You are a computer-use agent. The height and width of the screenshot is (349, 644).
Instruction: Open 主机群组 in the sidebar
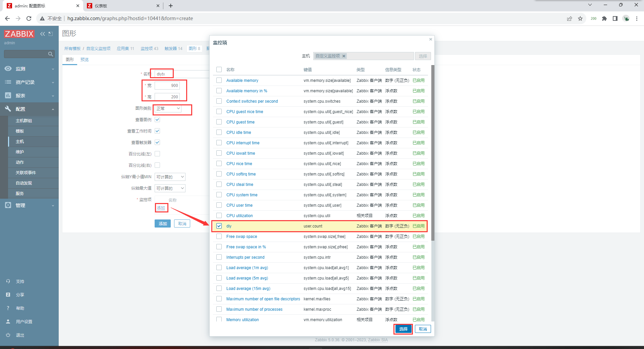[x=24, y=121]
